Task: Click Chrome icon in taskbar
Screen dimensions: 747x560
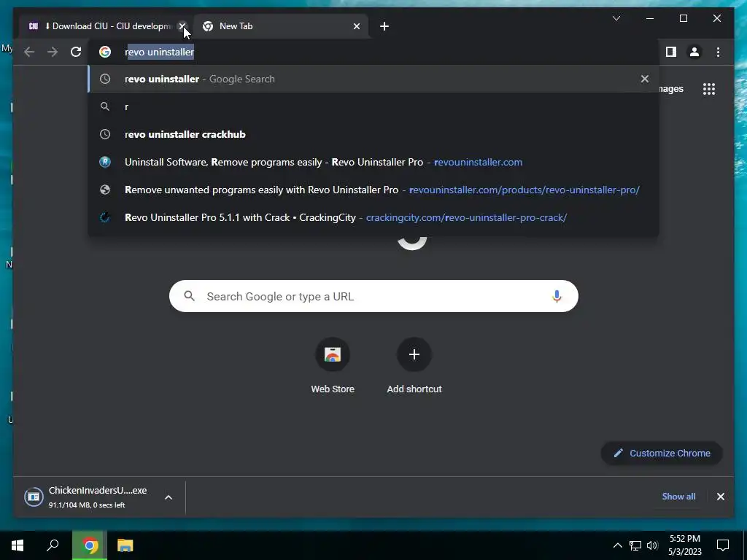Action: (x=90, y=545)
